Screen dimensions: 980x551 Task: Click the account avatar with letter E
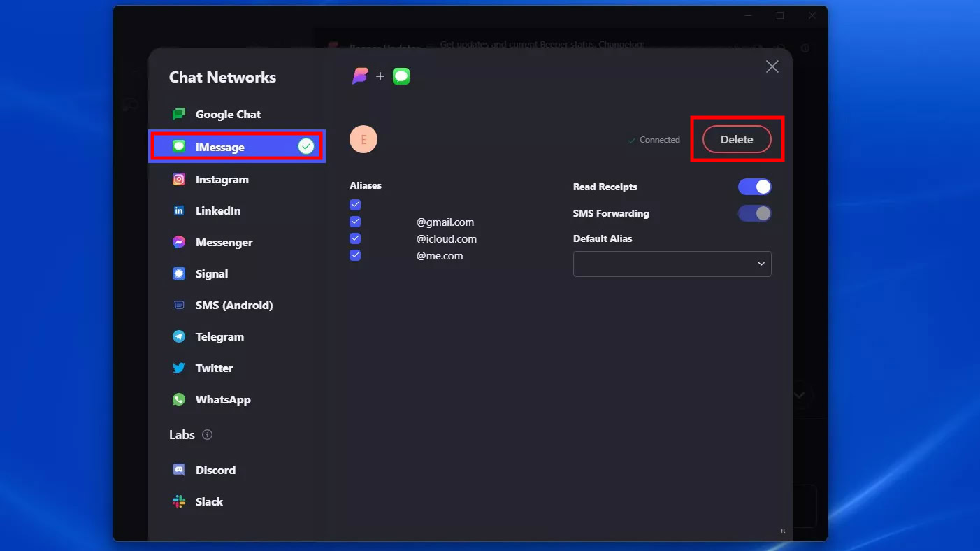[x=363, y=140]
